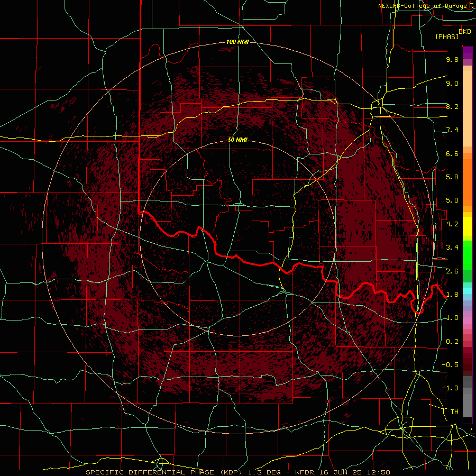476x476 pixels.
Task: Click the 6.6 value on color scale
Action: click(x=452, y=154)
